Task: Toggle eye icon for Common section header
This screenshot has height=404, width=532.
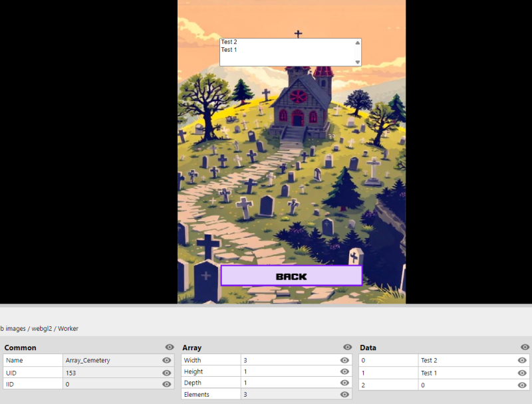Action: pyautogui.click(x=169, y=348)
